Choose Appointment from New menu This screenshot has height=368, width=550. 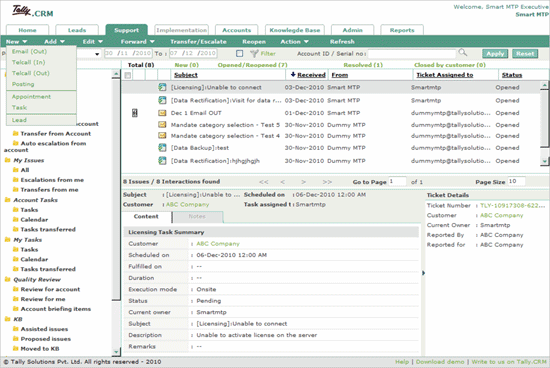click(31, 96)
